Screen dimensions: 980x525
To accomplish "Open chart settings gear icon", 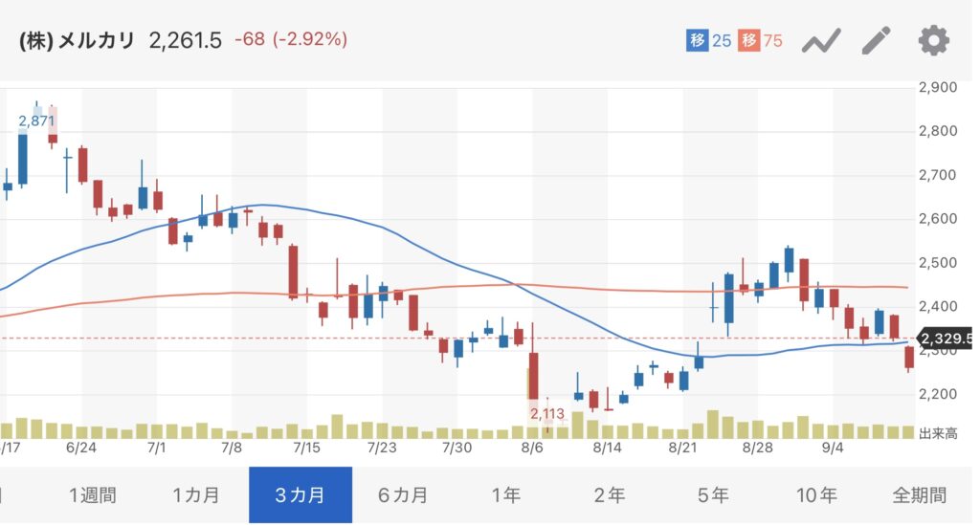I will (933, 40).
